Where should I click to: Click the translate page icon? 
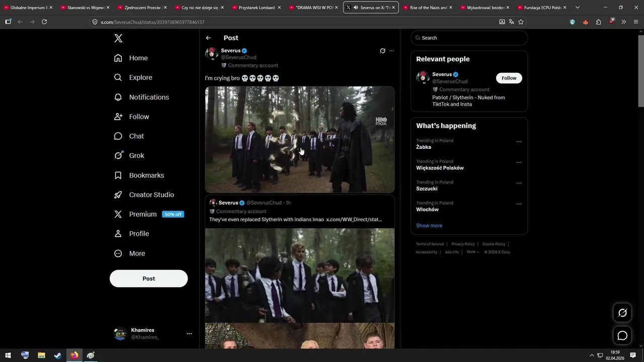click(511, 22)
